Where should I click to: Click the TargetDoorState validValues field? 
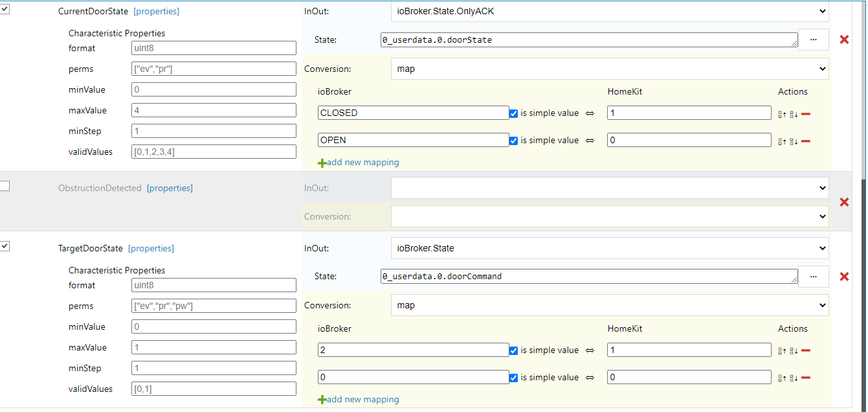coord(214,389)
